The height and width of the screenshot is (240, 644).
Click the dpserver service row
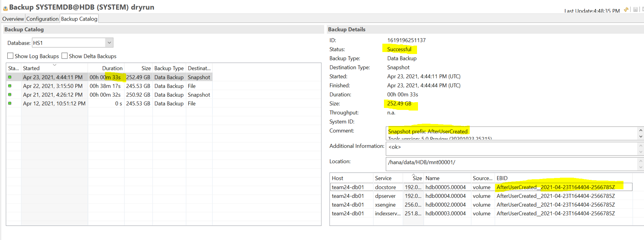point(481,196)
